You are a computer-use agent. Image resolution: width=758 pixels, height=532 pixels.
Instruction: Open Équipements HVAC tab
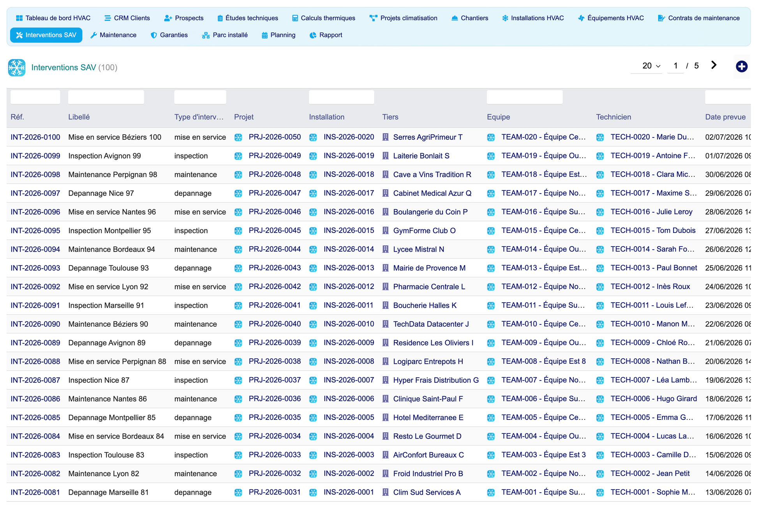611,18
